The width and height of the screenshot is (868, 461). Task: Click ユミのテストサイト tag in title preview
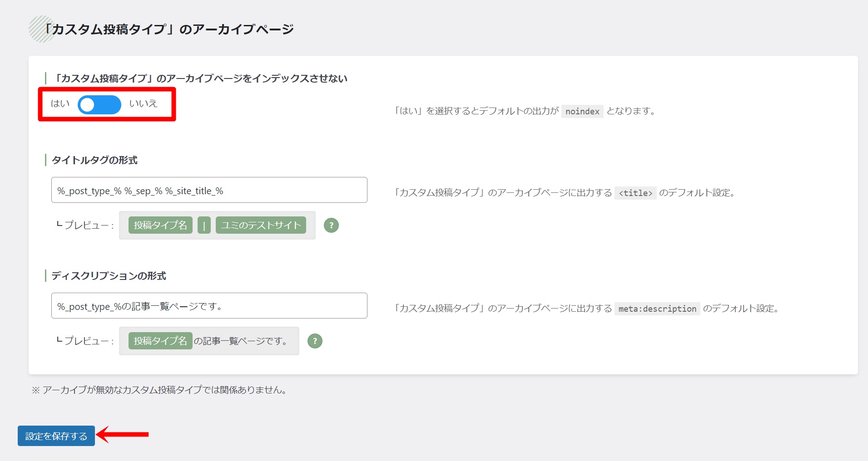[261, 225]
